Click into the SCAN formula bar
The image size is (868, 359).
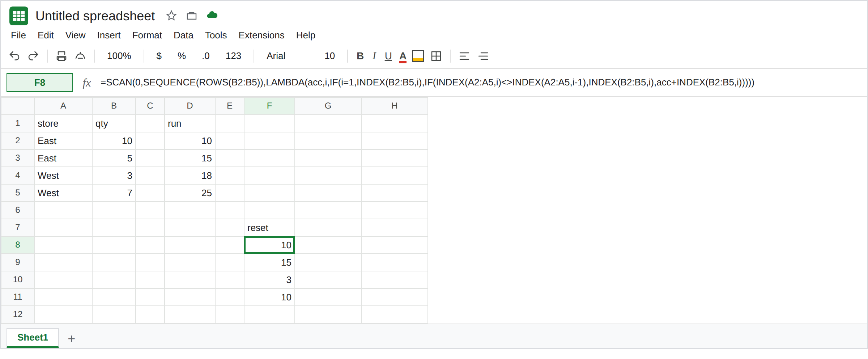point(427,83)
